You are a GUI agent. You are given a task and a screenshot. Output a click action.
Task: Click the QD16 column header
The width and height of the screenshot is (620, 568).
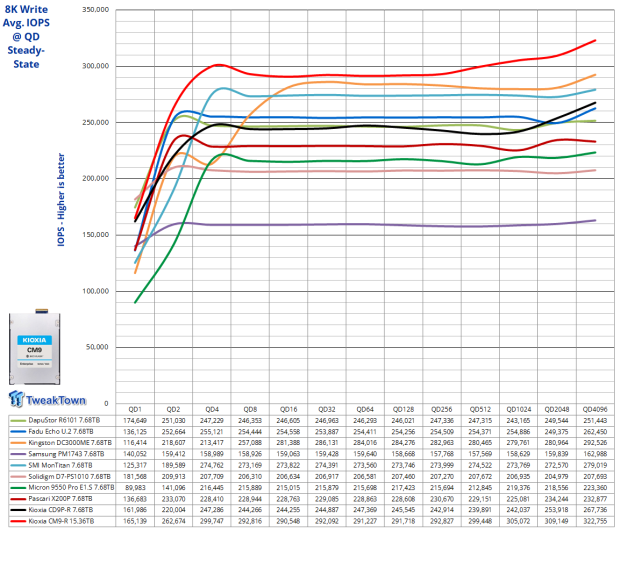289,409
